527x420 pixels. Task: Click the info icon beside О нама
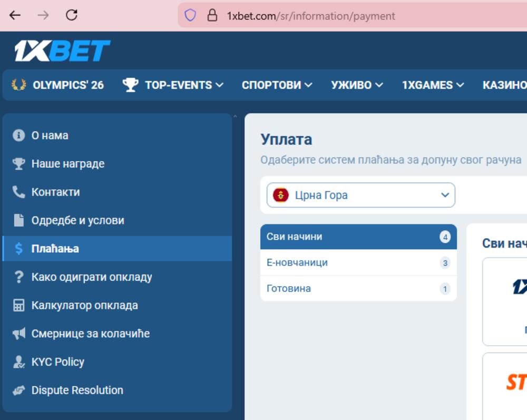19,135
